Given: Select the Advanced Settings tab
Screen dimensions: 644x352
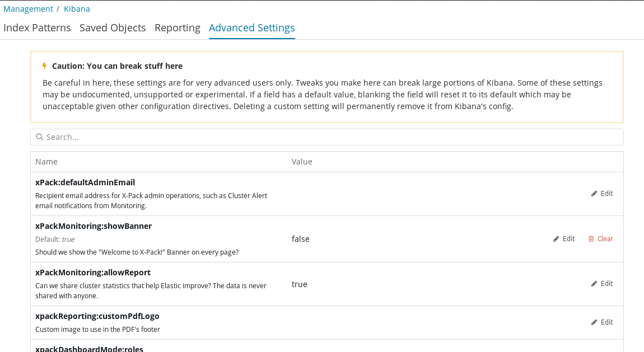Looking at the screenshot, I should point(252,28).
